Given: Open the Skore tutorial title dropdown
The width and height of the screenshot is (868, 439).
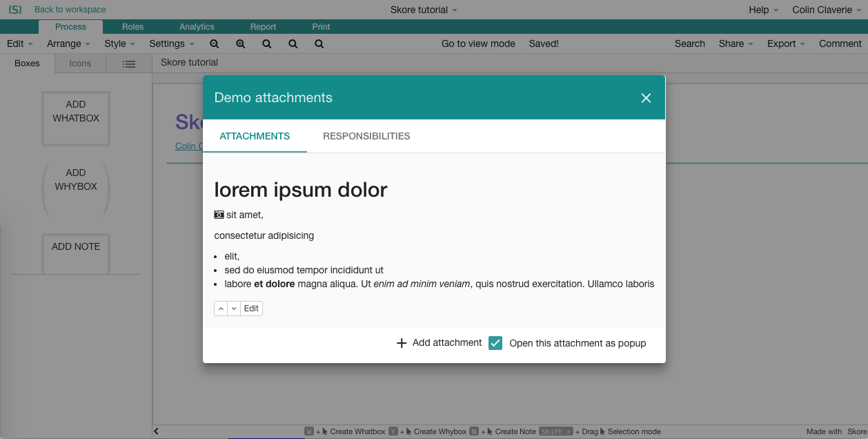Looking at the screenshot, I should tap(424, 10).
